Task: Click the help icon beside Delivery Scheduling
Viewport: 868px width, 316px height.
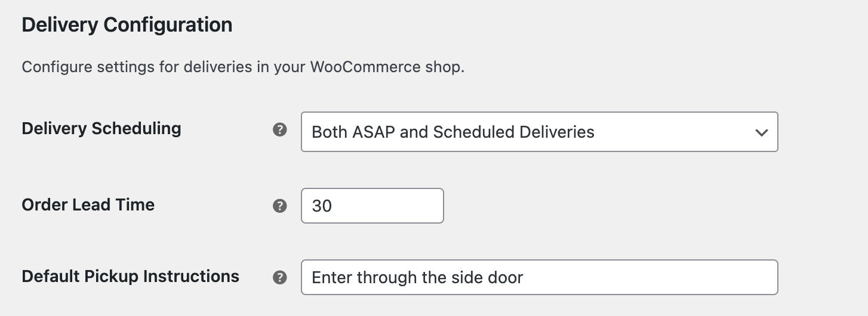Action: click(x=279, y=130)
